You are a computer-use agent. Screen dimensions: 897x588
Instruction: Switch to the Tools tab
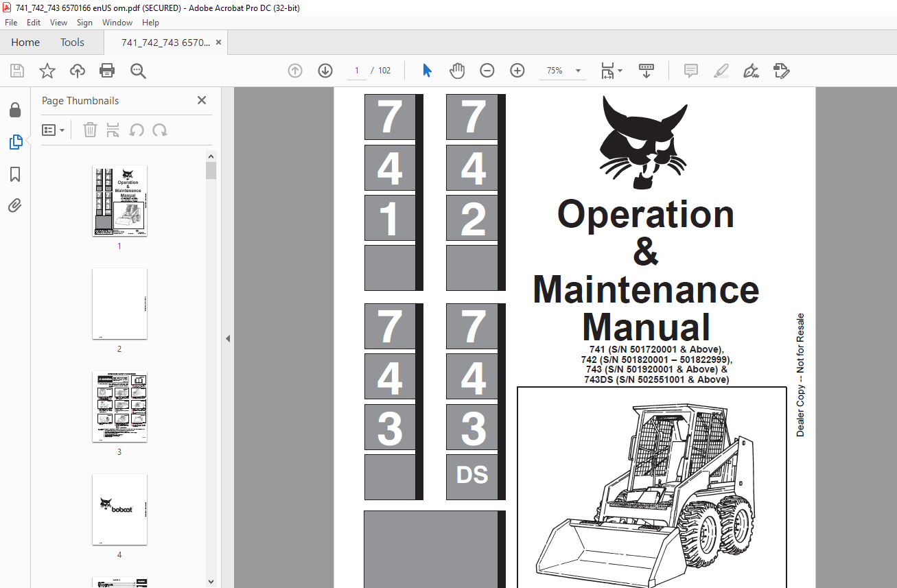pos(72,43)
